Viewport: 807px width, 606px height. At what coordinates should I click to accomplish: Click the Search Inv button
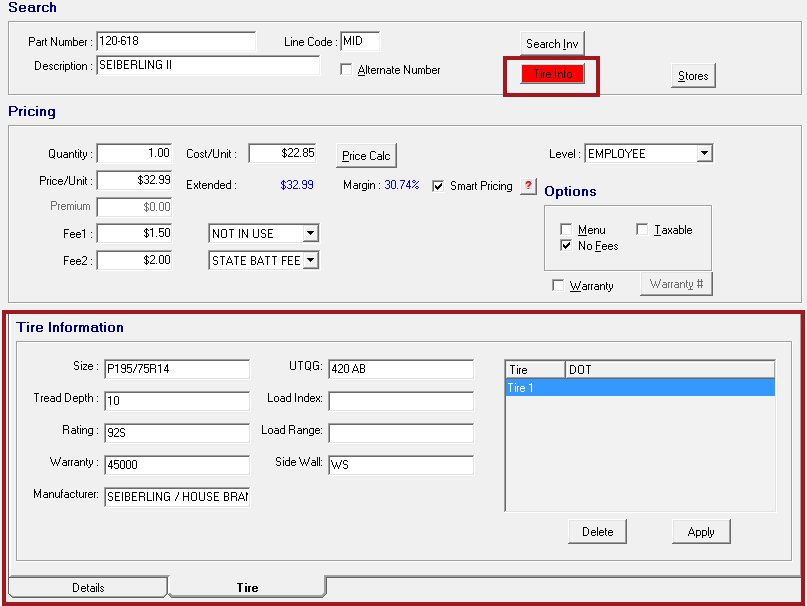[552, 44]
